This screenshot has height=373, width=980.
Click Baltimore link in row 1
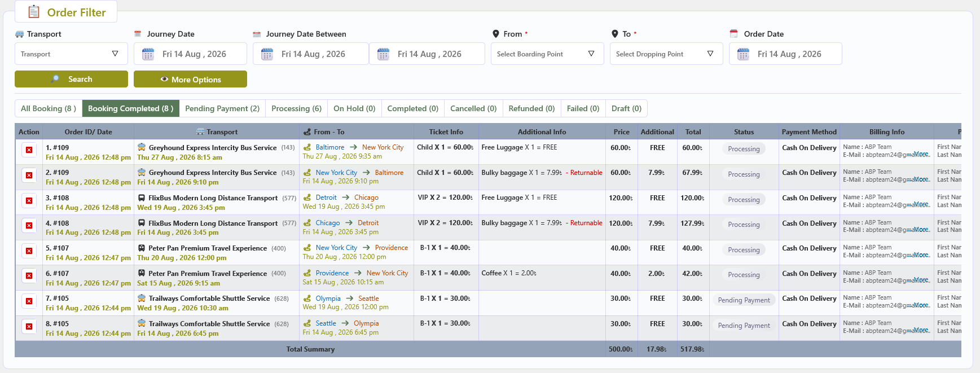tap(330, 147)
